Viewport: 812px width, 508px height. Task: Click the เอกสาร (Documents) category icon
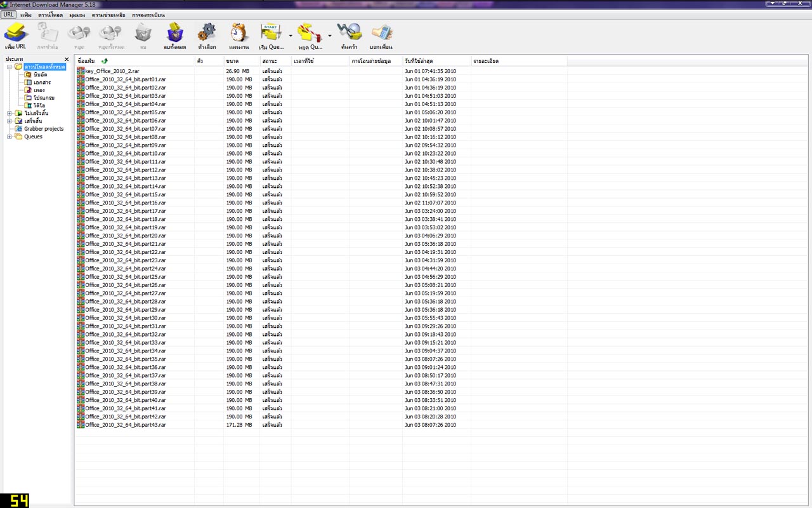(x=29, y=82)
